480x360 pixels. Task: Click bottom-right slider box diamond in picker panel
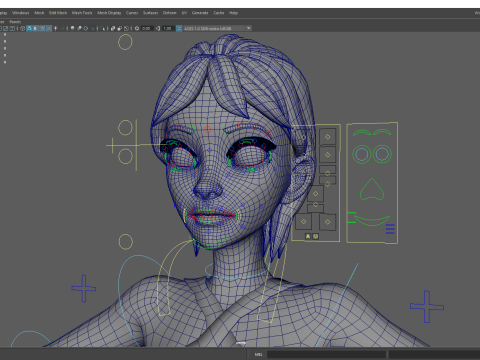[x=328, y=222]
